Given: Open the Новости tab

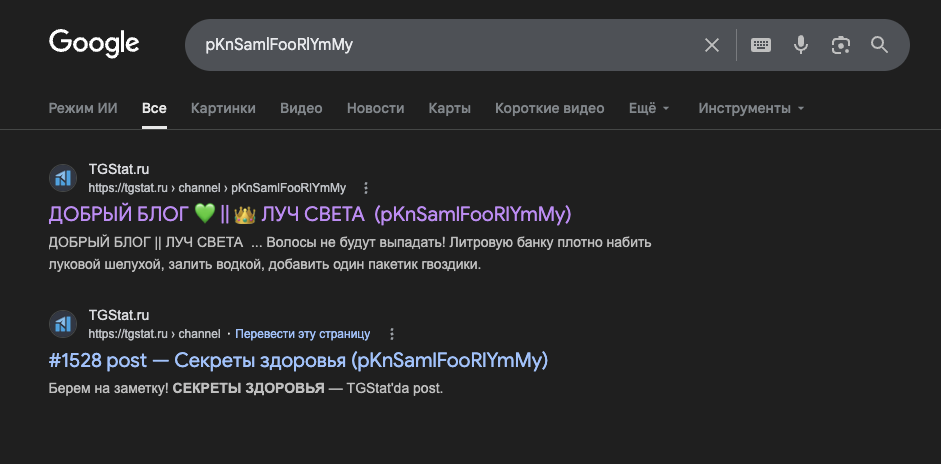Looking at the screenshot, I should pyautogui.click(x=375, y=108).
